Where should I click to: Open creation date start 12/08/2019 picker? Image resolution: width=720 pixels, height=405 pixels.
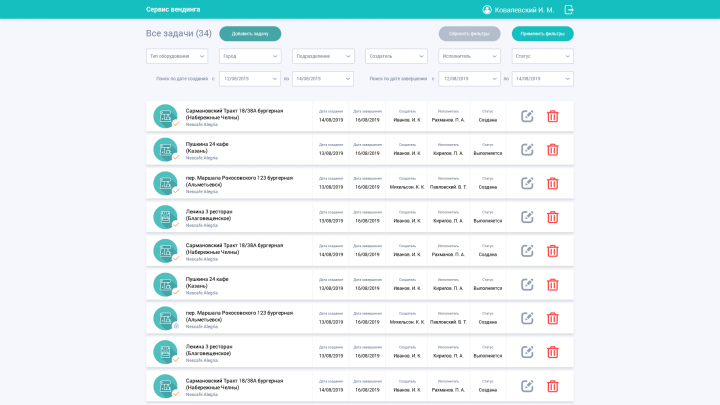click(250, 79)
